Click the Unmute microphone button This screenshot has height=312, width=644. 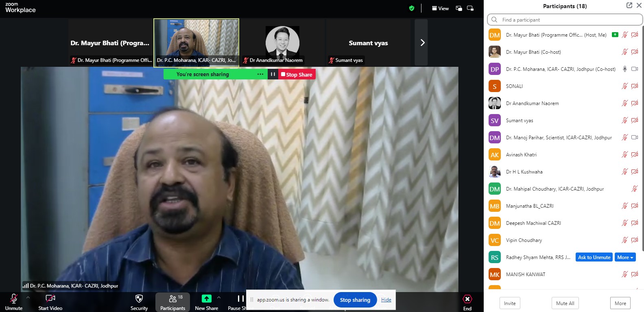pos(14,302)
